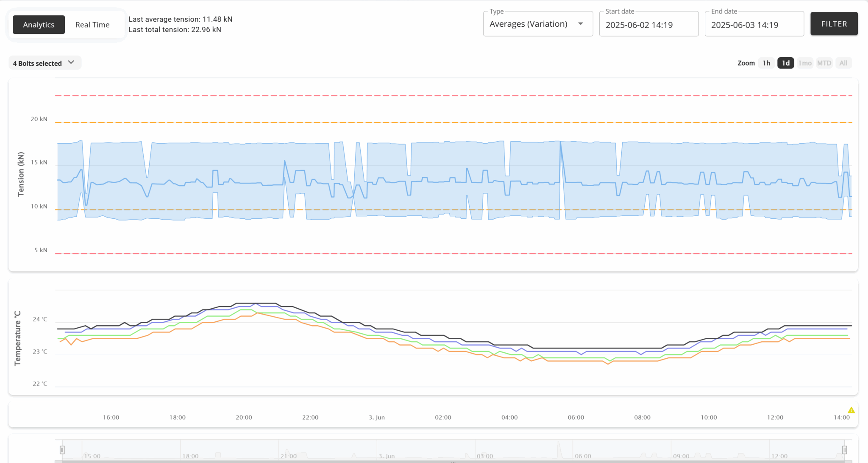Click the Type dropdown arrow icon
Image resolution: width=868 pixels, height=463 pixels.
point(581,24)
